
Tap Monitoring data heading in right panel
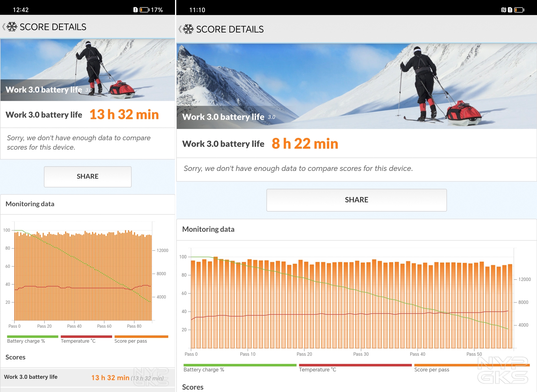pos(208,229)
